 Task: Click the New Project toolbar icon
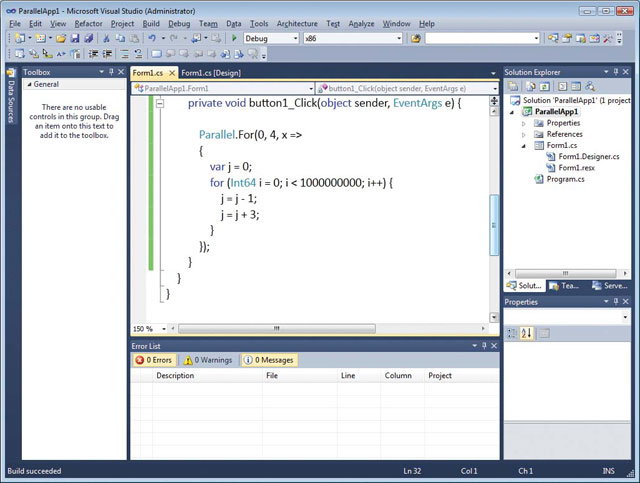coord(19,38)
